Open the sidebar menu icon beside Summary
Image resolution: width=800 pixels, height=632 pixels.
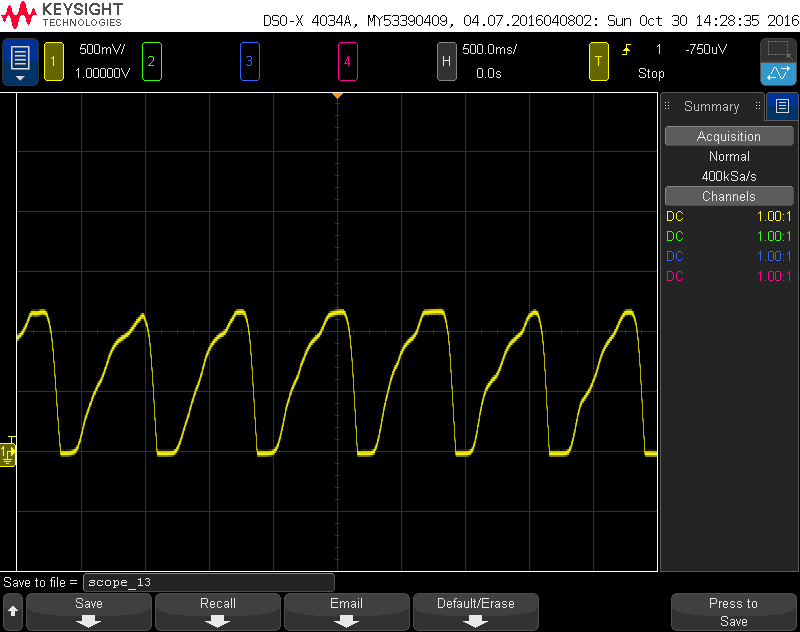pos(782,106)
